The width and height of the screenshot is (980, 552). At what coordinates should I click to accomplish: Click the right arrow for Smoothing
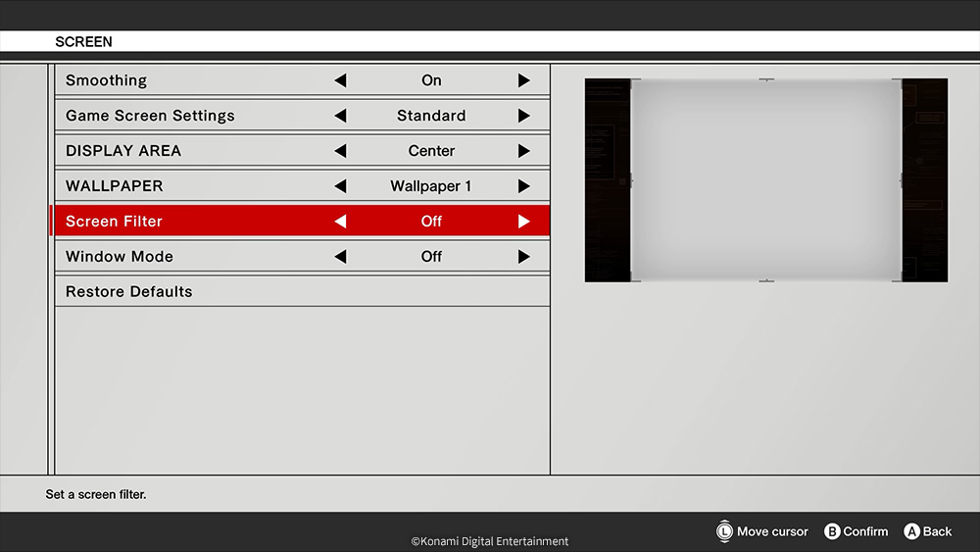(523, 80)
